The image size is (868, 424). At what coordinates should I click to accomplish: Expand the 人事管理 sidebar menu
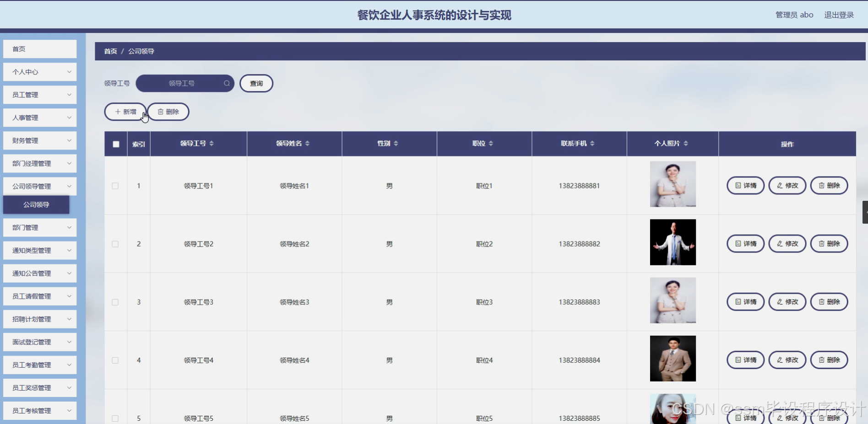[x=40, y=118]
